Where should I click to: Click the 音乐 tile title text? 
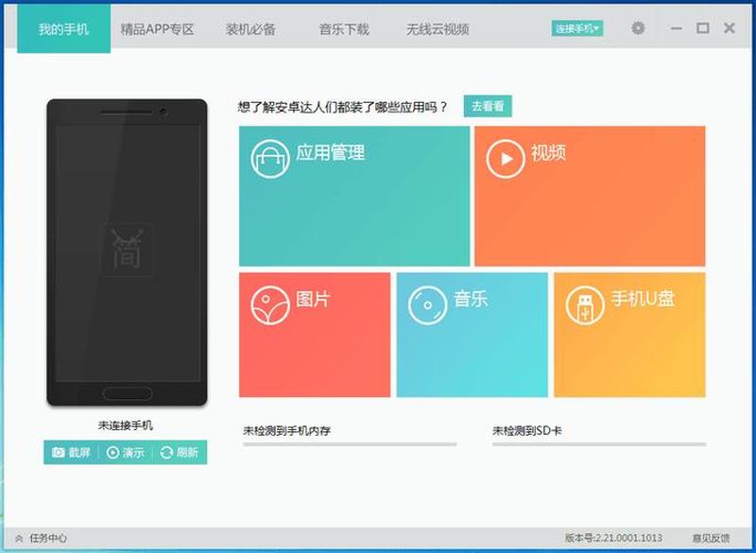pyautogui.click(x=471, y=299)
